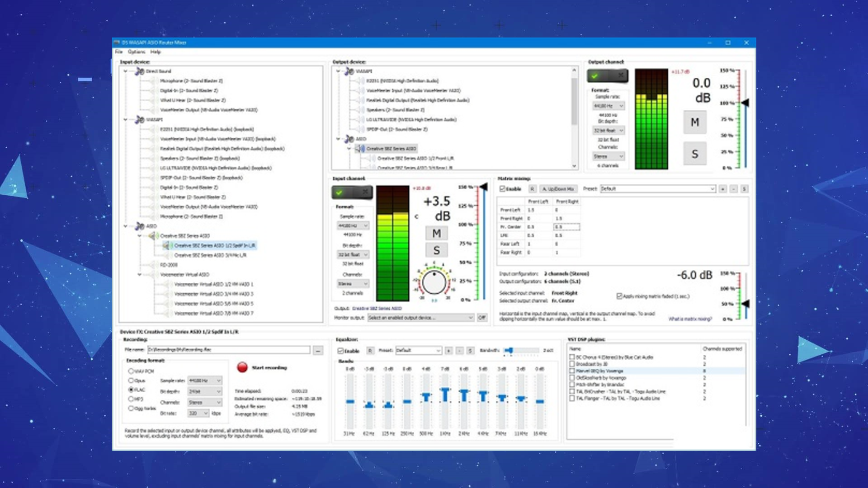Toggle Enable checkbox in Matrix mixing
This screenshot has width=868, height=488.
(502, 189)
